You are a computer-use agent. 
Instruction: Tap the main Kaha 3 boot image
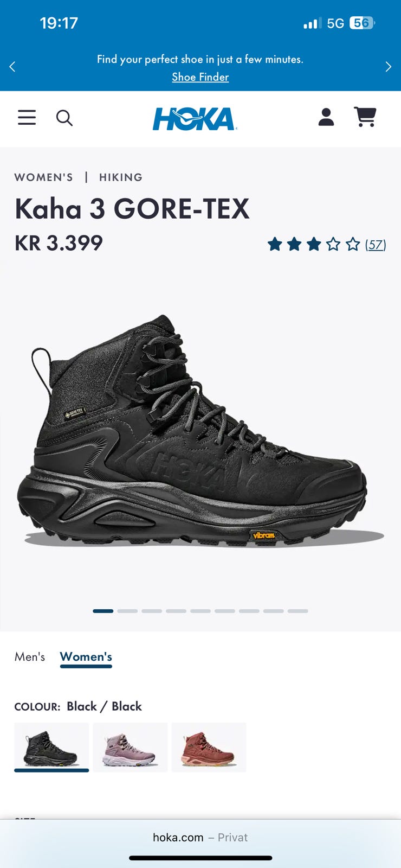coord(200,431)
